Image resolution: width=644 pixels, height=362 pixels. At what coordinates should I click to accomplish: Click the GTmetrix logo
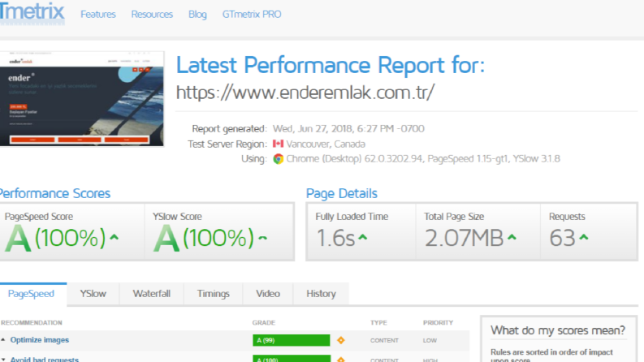point(32,12)
